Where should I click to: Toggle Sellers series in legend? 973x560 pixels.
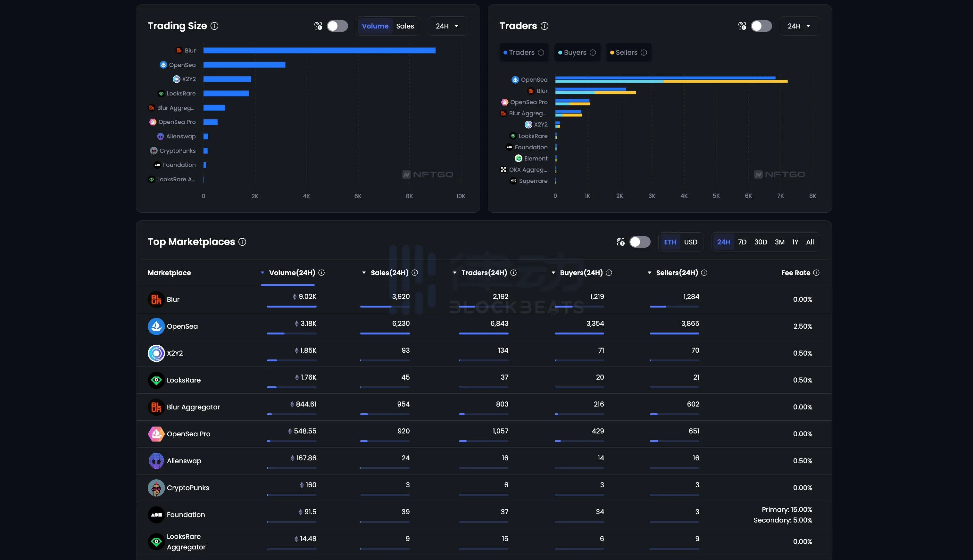click(629, 53)
